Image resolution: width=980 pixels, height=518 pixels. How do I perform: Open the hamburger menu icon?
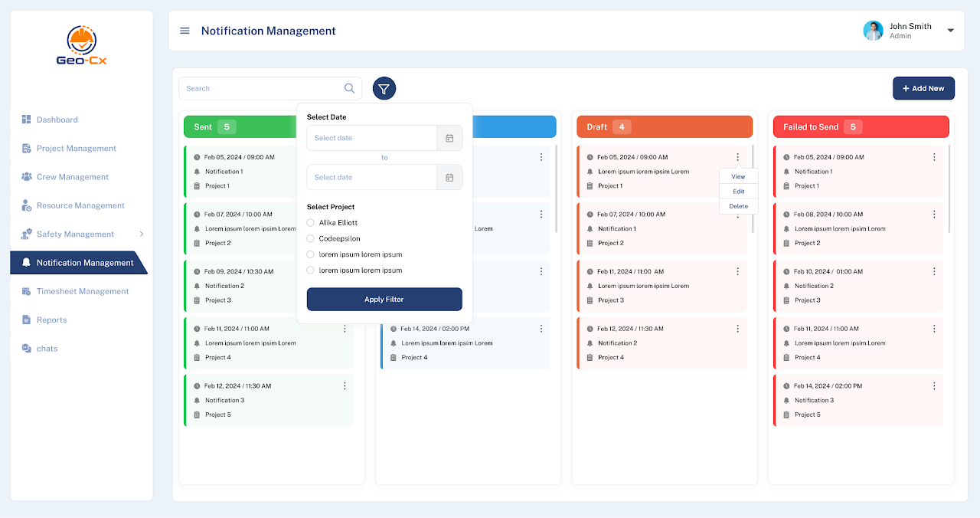coord(185,31)
